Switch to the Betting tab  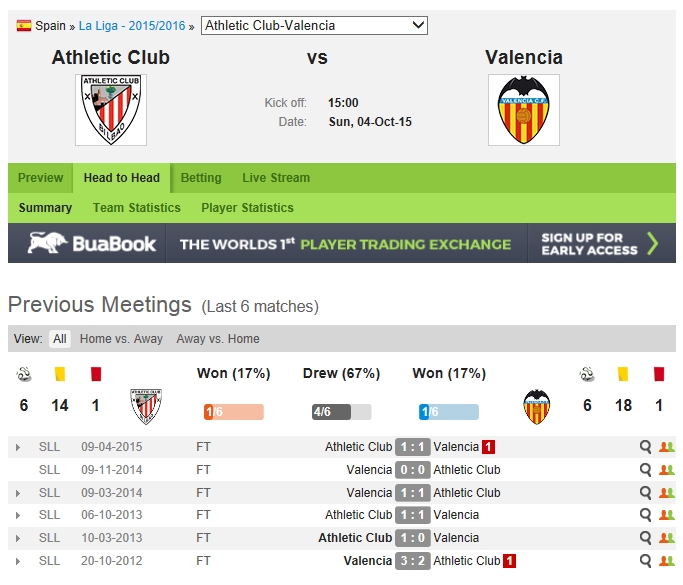tap(201, 178)
